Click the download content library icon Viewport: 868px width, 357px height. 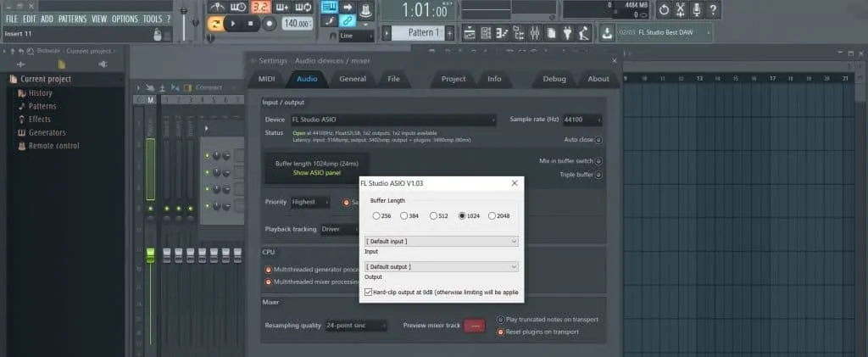coord(607,33)
